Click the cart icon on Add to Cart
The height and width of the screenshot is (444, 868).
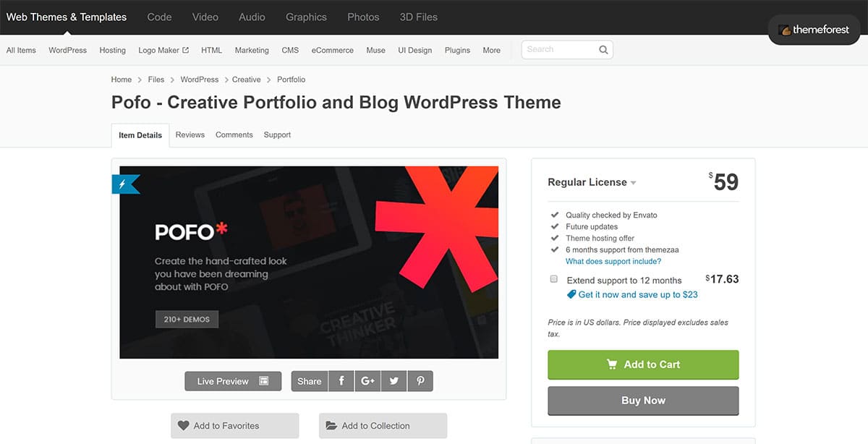pyautogui.click(x=612, y=364)
